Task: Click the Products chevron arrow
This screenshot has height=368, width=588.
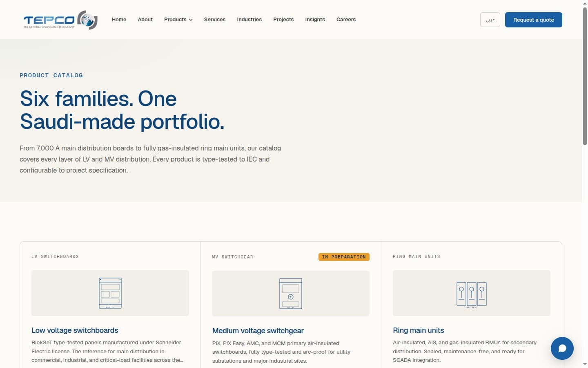Action: click(x=191, y=20)
